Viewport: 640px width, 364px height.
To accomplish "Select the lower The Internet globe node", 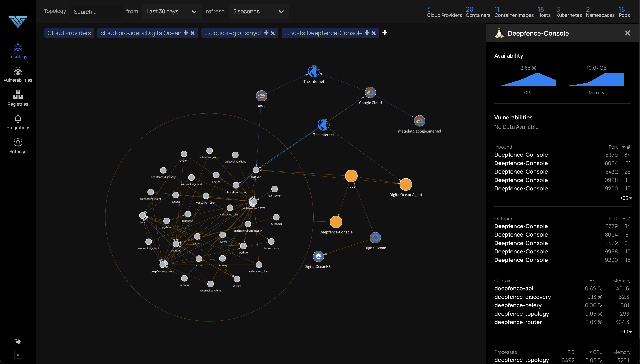I will point(323,125).
